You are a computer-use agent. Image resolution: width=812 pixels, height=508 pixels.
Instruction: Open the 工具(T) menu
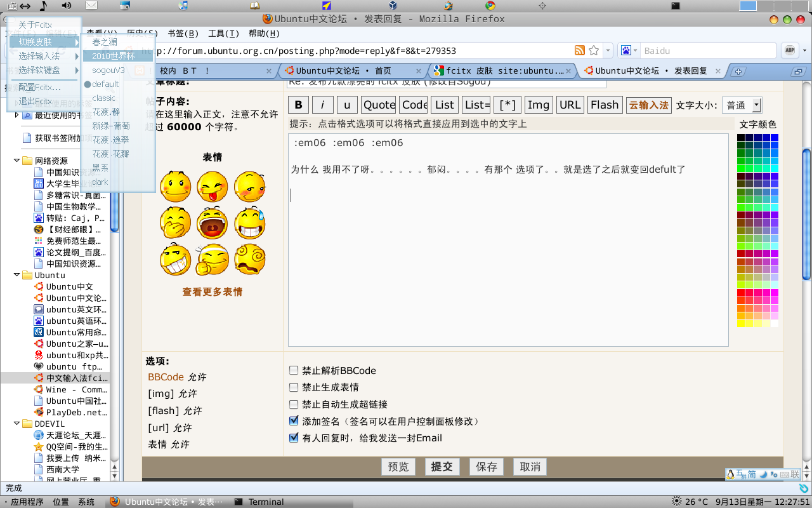[223, 33]
